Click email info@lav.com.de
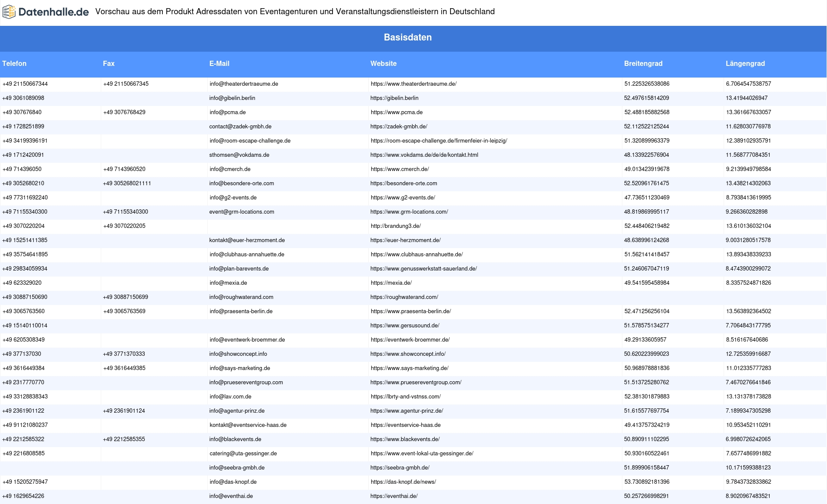Image resolution: width=827 pixels, height=504 pixels. click(x=230, y=397)
